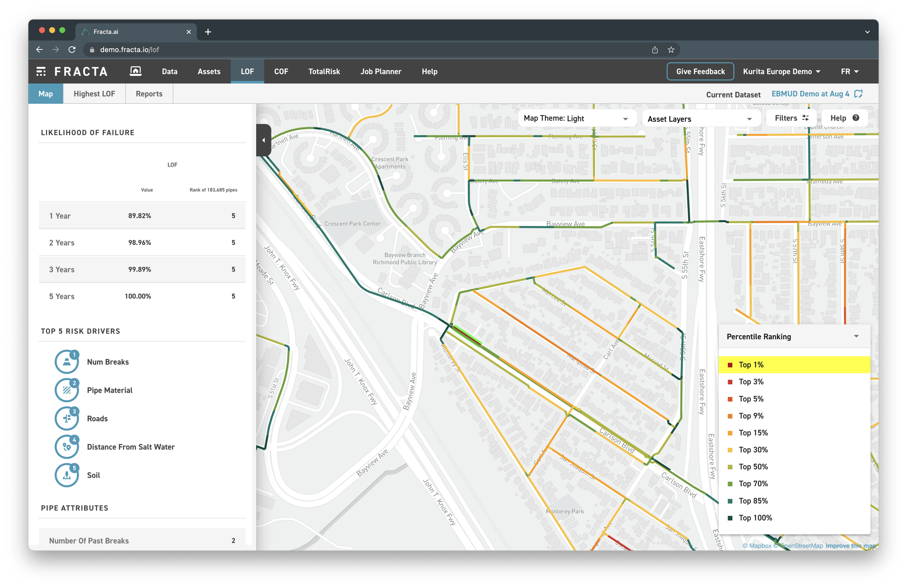Screen dimensions: 907x588
Task: Collapse the left panel with the arrow handle
Action: 263,140
